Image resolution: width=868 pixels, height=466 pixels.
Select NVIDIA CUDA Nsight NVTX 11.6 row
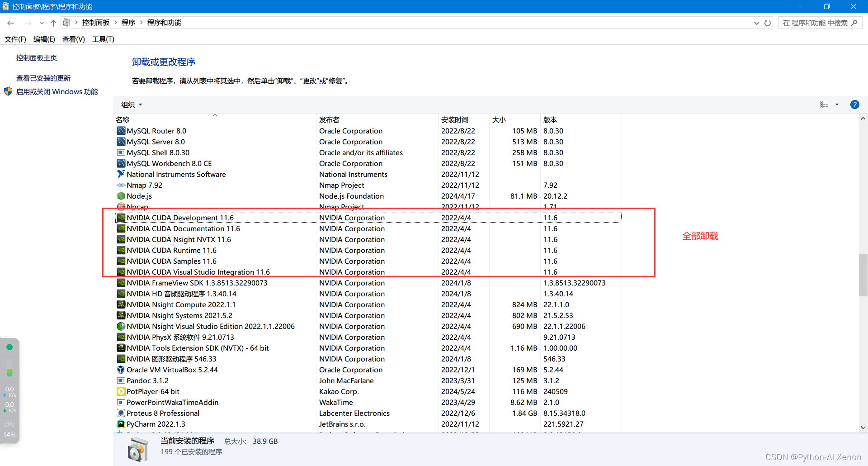[x=368, y=239]
